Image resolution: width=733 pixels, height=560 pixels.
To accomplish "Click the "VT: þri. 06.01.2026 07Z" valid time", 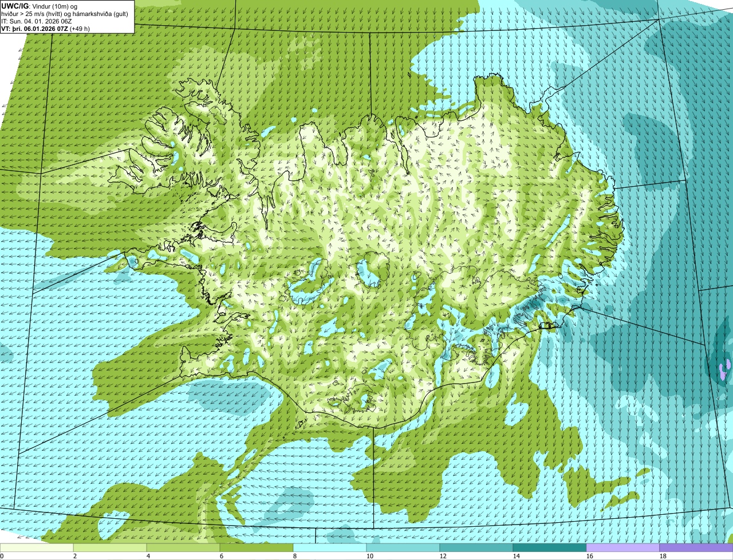I will point(34,29).
